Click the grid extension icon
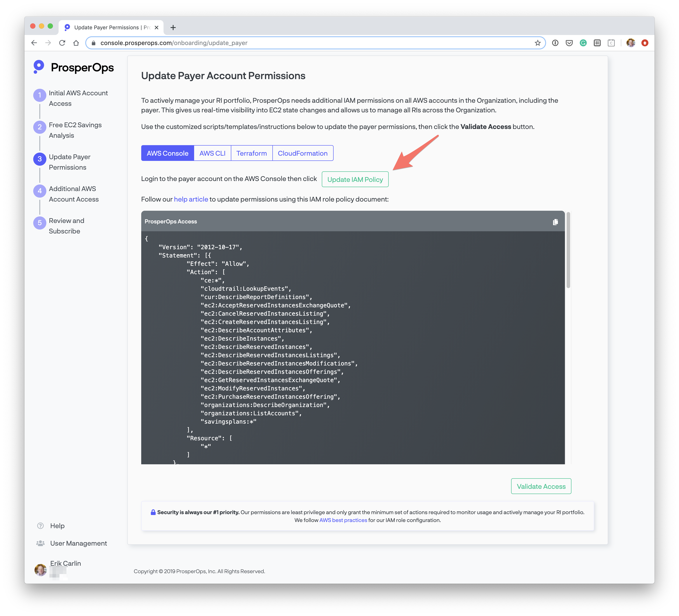The width and height of the screenshot is (679, 616). tap(597, 43)
